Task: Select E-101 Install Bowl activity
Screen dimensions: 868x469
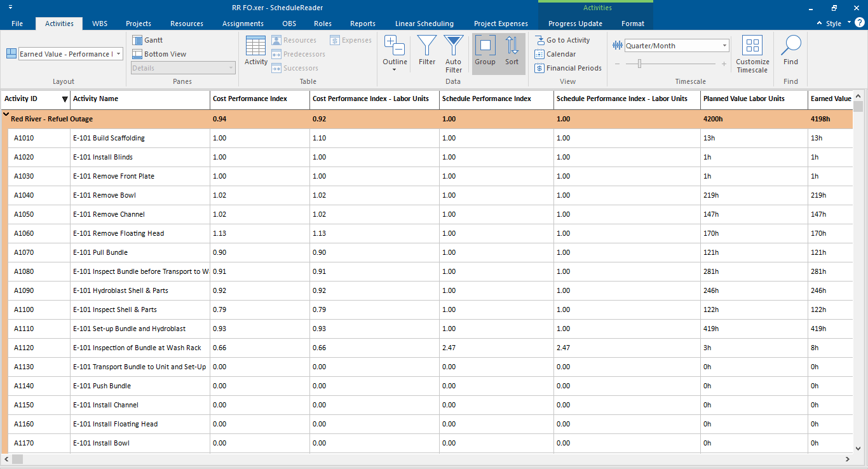Action: tap(102, 443)
